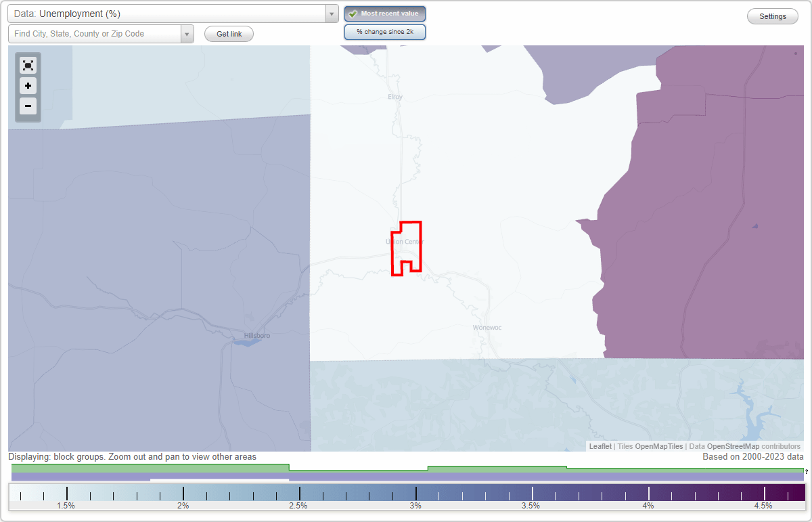Click inside the Find City search field
Viewport: 812px width, 522px height.
(x=95, y=33)
